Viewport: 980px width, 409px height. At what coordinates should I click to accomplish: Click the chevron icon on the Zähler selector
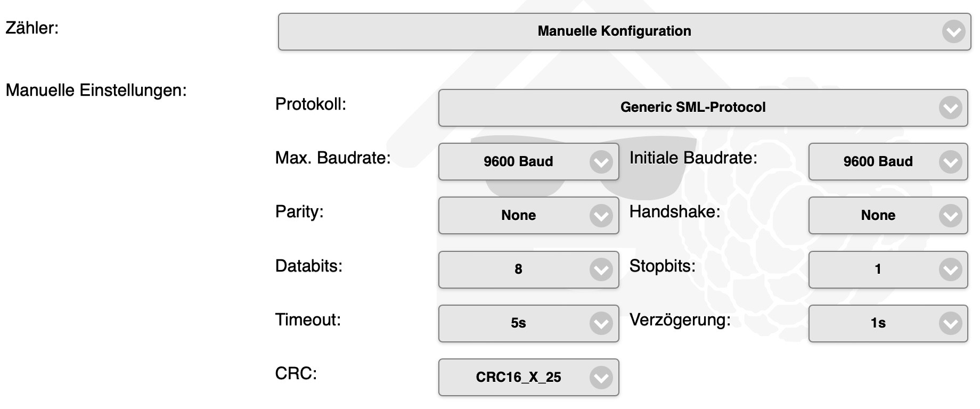point(953,32)
